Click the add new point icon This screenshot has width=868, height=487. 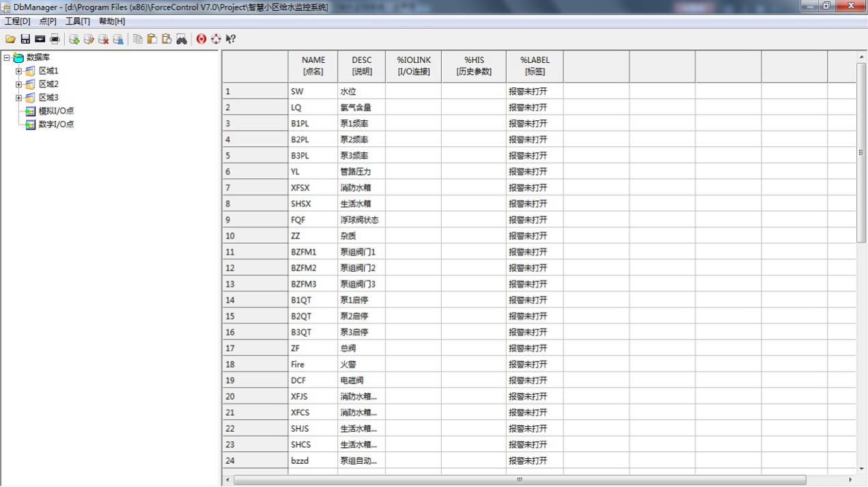(x=74, y=40)
